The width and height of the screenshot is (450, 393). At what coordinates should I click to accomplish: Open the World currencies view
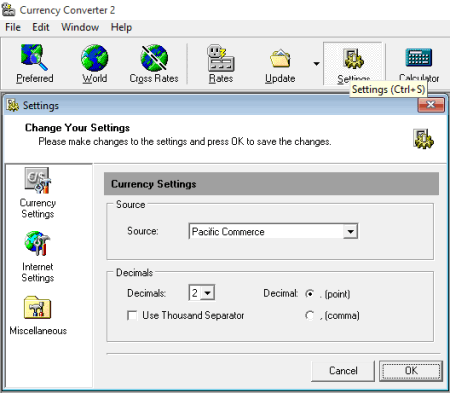94,64
